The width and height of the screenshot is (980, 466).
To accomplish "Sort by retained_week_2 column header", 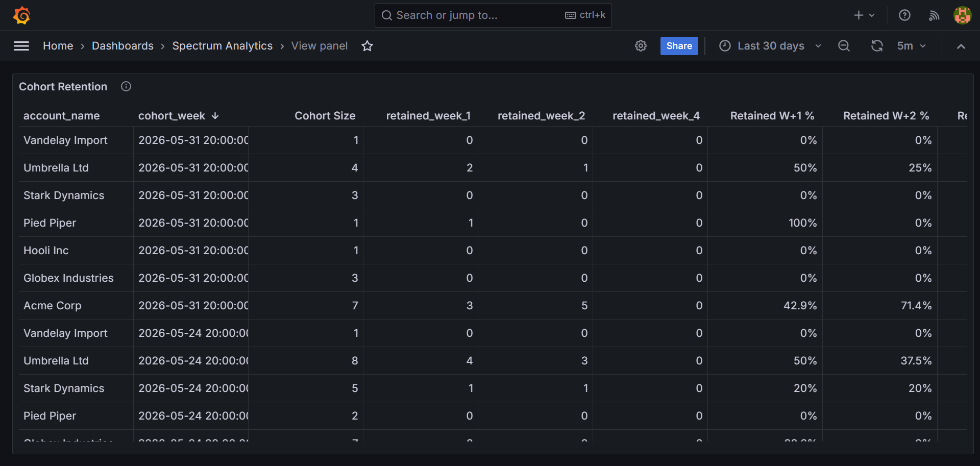I will pos(541,116).
